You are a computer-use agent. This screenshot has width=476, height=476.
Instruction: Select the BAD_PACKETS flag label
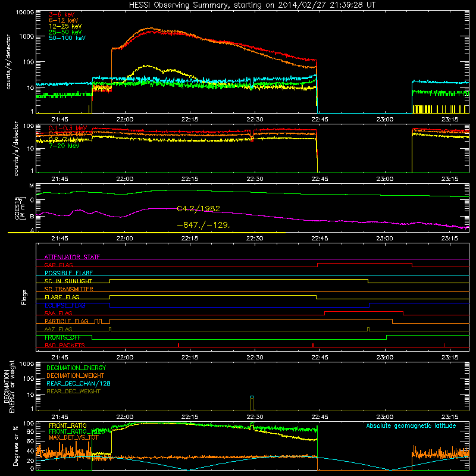pyautogui.click(x=65, y=345)
